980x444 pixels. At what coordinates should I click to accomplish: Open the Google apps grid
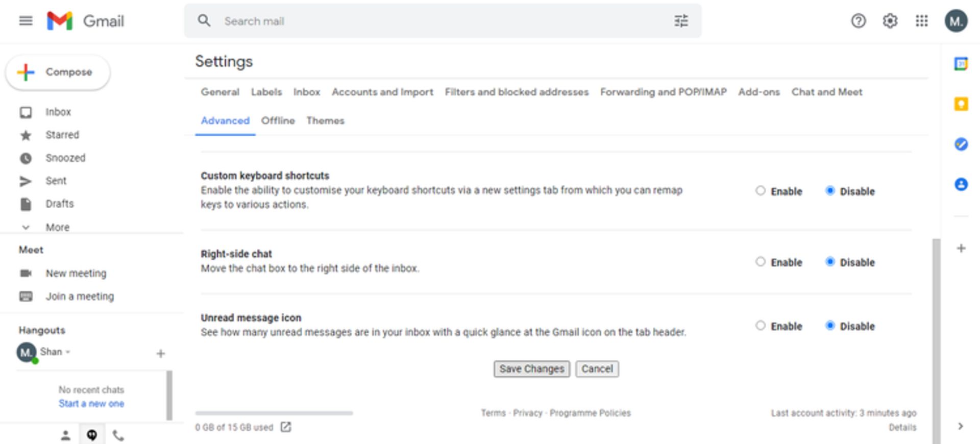pos(921,21)
